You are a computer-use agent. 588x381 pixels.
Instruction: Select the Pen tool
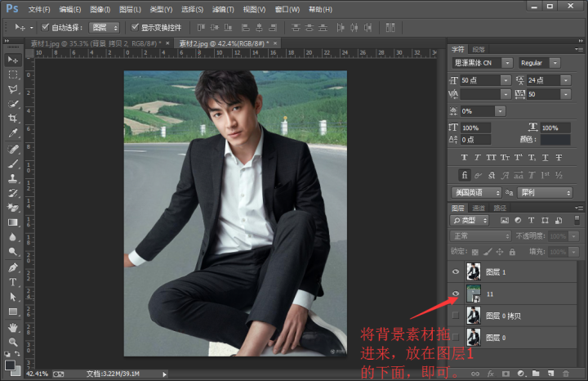pos(13,267)
